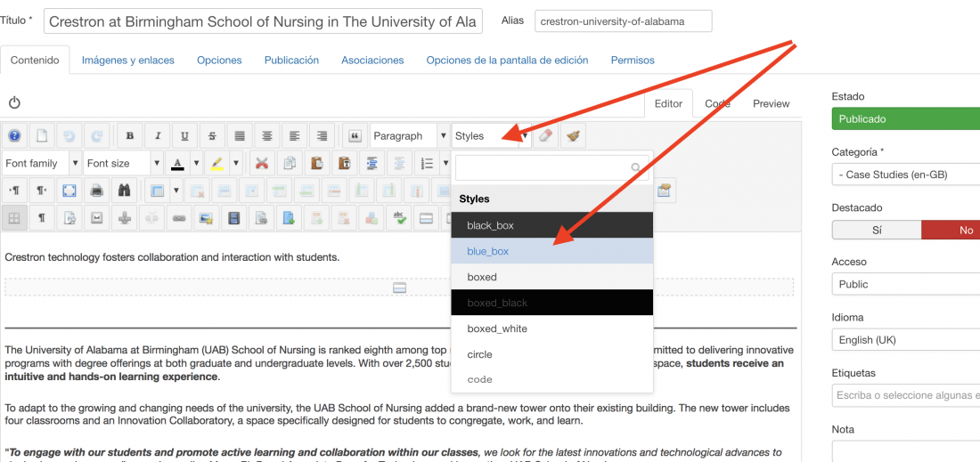Click the Título text field

(263, 21)
